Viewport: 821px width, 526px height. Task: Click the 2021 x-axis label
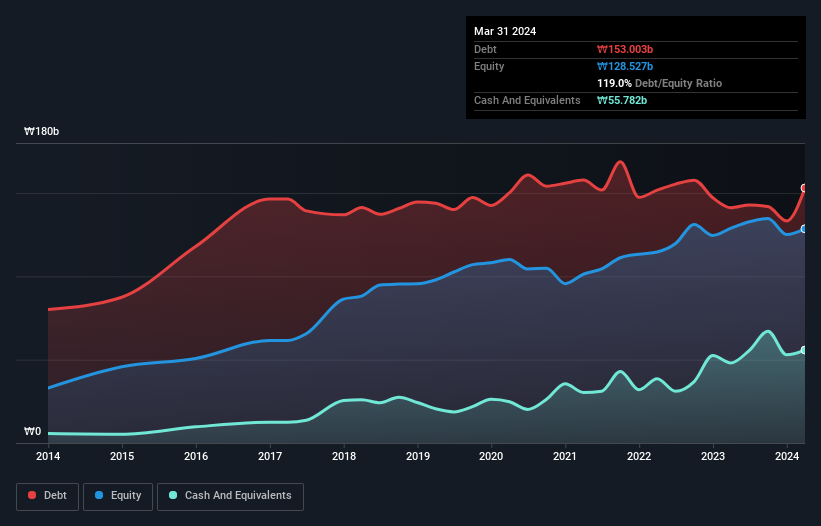[x=565, y=456]
